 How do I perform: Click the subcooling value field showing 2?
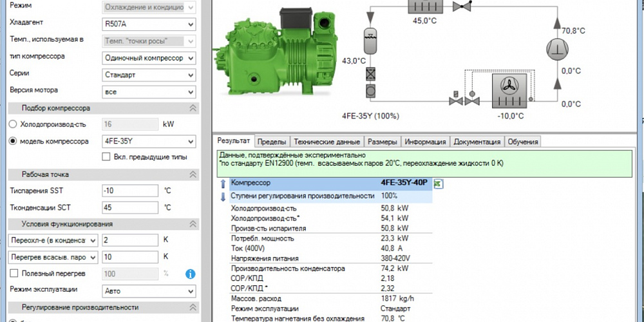coord(130,240)
